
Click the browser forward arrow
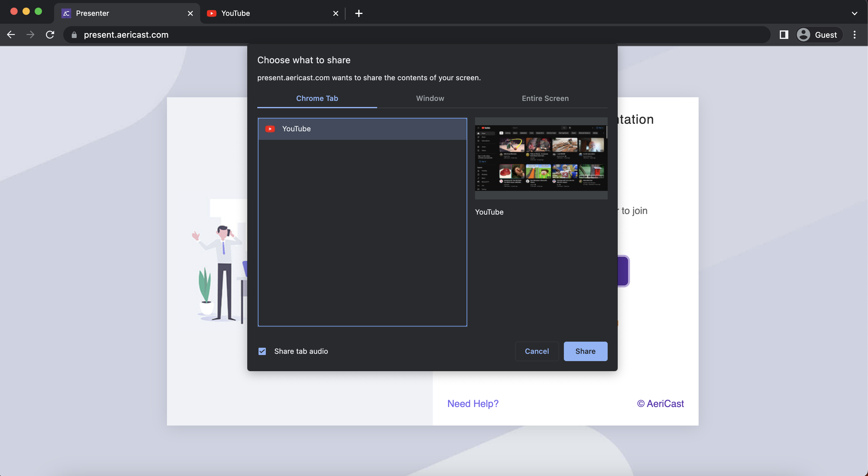coord(30,35)
